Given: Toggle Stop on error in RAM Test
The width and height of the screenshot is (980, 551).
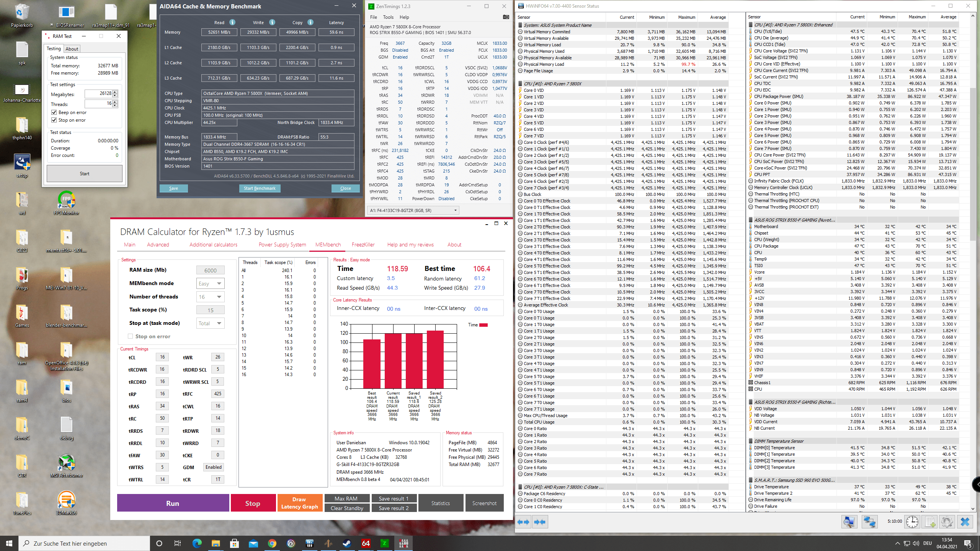Looking at the screenshot, I should (54, 120).
